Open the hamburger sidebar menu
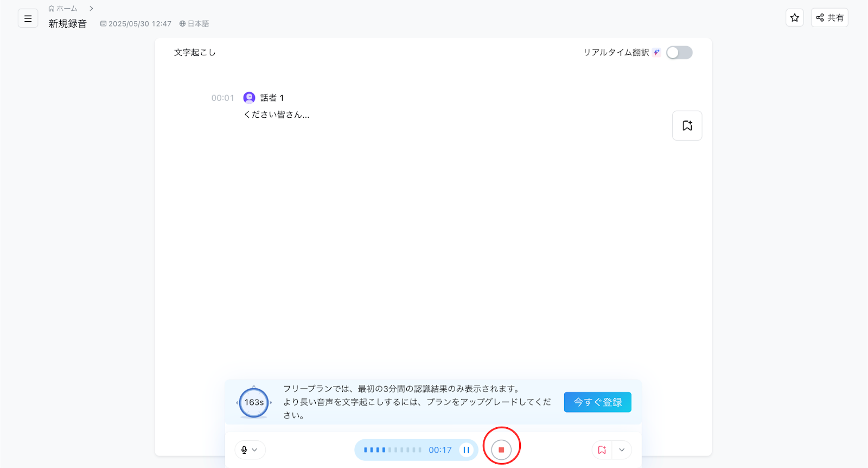The image size is (868, 468). [28, 18]
